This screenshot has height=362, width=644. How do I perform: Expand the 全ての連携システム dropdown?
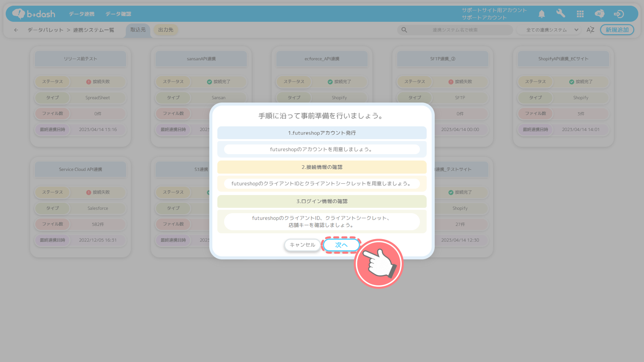coord(550,30)
